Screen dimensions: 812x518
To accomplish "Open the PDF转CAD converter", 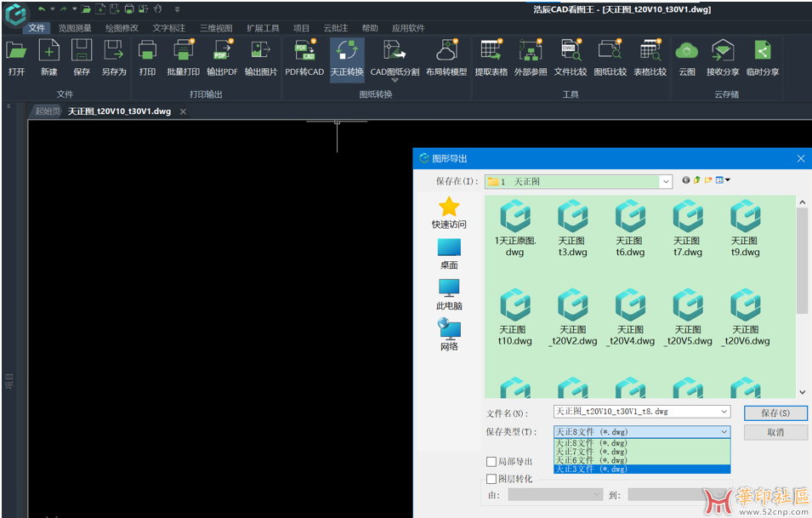I will tap(304, 58).
